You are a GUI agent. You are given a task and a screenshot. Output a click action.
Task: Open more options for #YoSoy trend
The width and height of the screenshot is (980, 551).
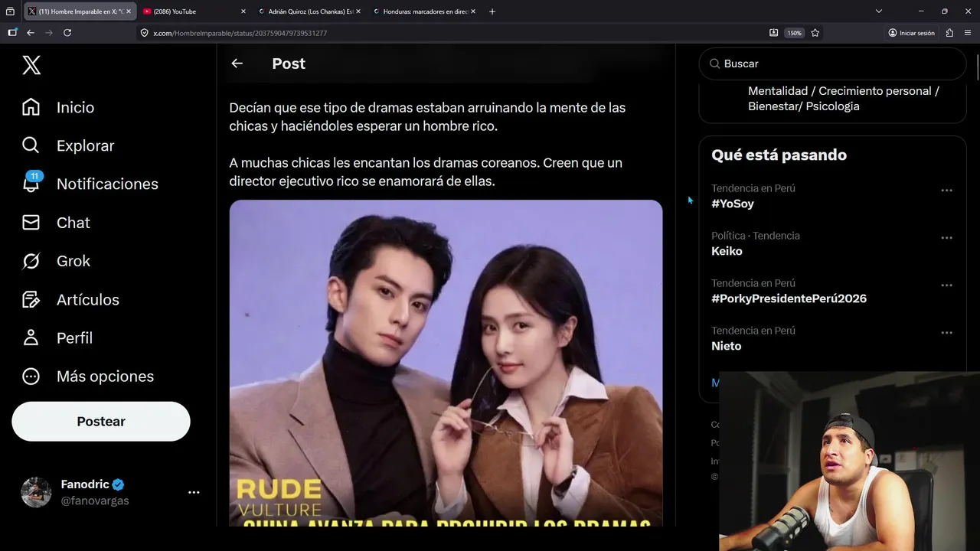coord(946,191)
